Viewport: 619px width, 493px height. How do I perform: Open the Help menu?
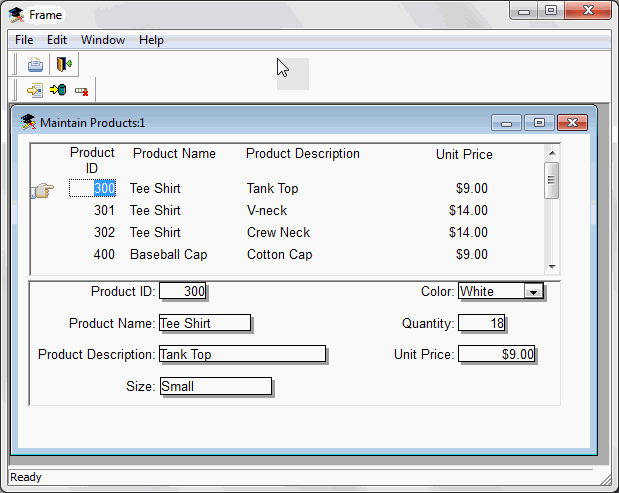(151, 40)
